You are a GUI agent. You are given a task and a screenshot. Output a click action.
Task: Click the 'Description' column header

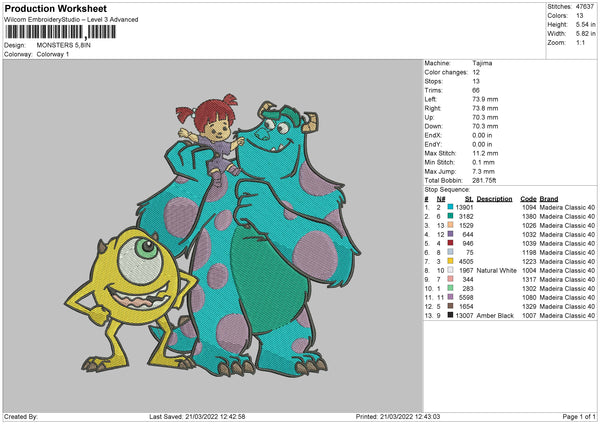click(494, 199)
